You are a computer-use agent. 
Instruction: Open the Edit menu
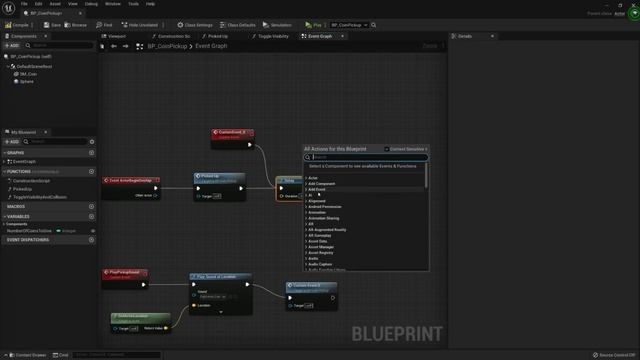point(38,4)
